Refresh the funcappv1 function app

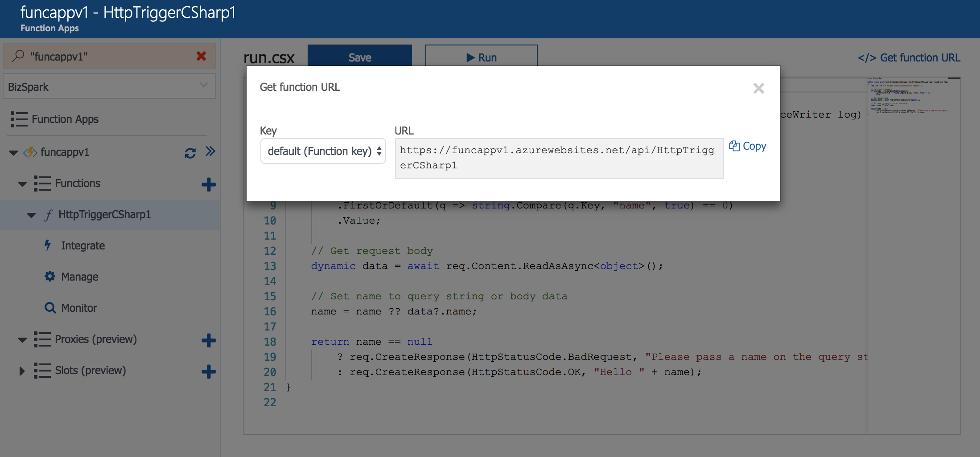190,153
